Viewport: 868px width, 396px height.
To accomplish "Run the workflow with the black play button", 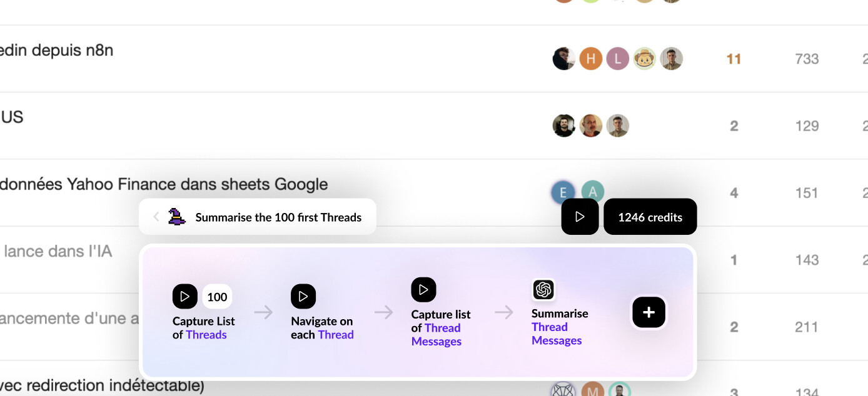I will (580, 217).
